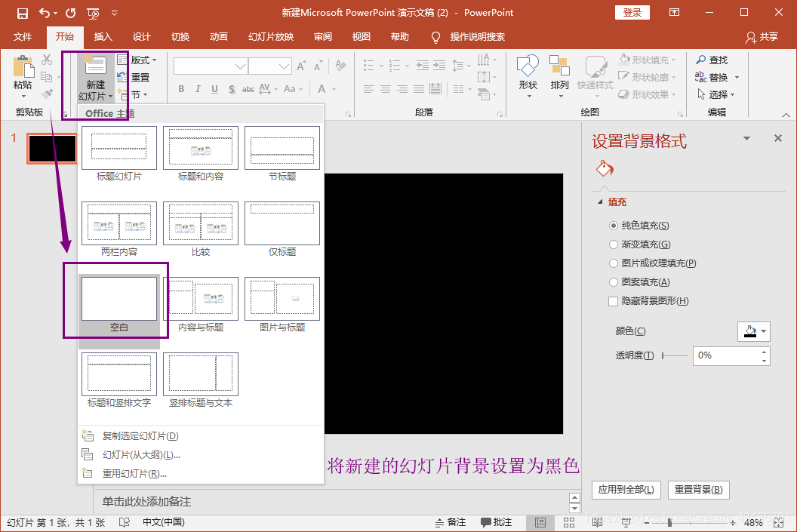
Task: Open the comments pane (批注)
Action: point(496,522)
